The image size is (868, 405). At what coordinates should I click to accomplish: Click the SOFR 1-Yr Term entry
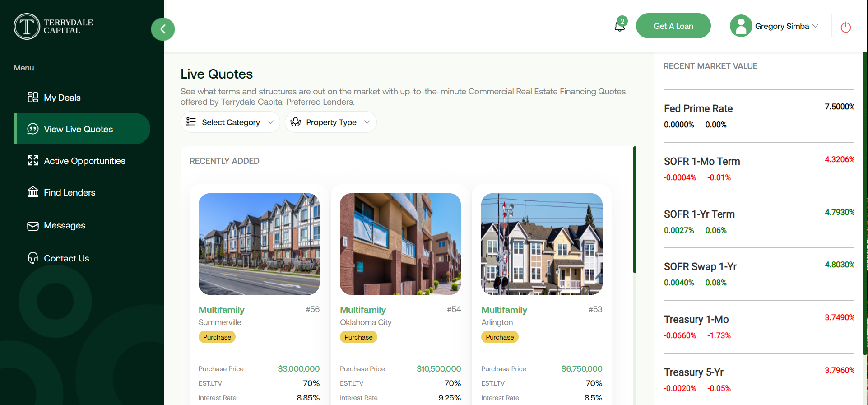[x=759, y=222]
